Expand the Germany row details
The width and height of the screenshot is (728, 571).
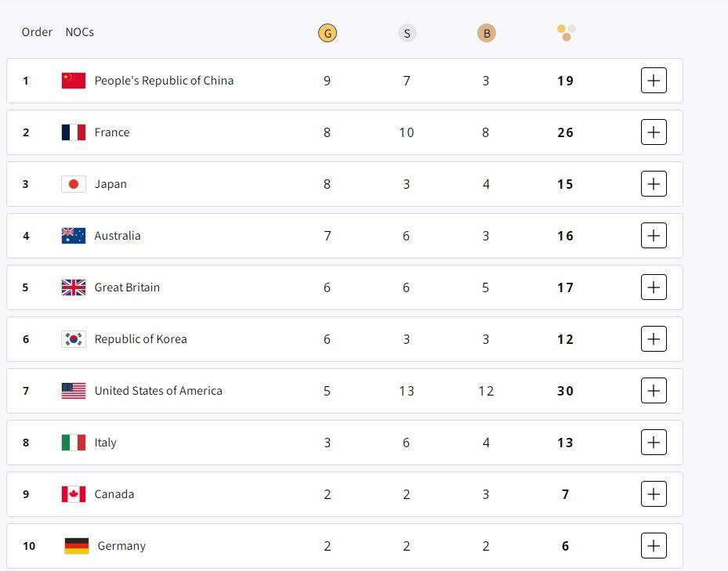[654, 545]
